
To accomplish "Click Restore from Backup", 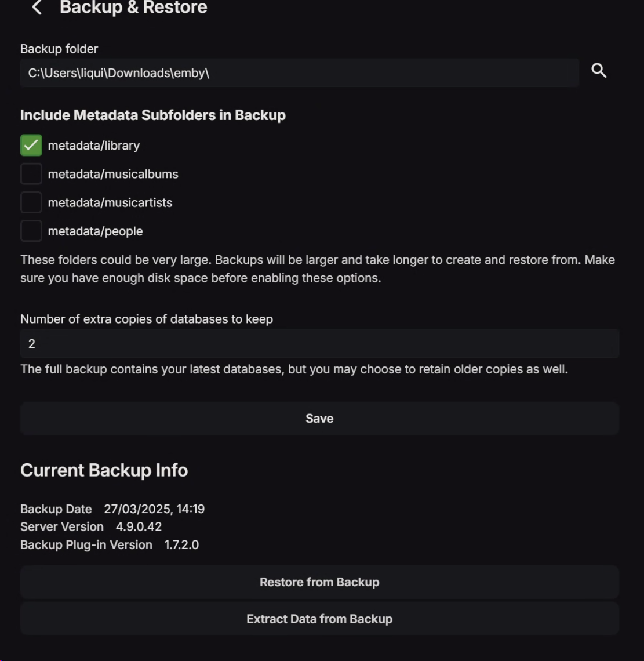I will tap(319, 582).
